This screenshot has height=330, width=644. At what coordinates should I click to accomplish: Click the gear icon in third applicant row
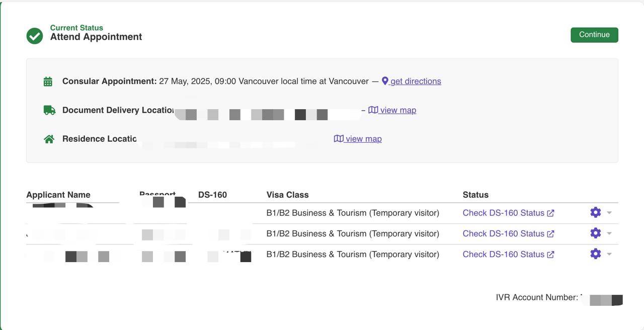pos(596,254)
